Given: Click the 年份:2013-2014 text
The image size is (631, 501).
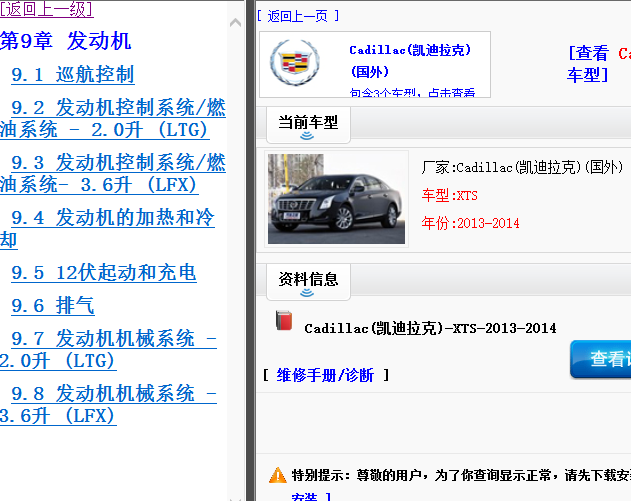Looking at the screenshot, I should [470, 223].
